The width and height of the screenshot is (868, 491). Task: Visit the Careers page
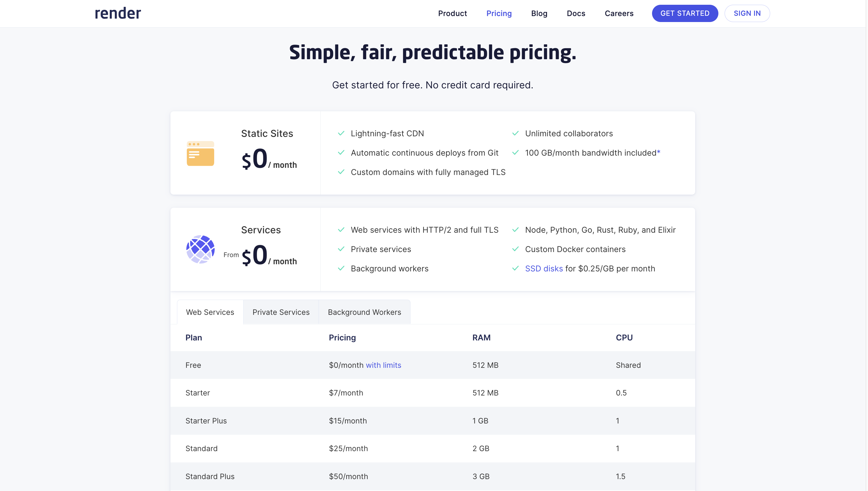coord(619,13)
